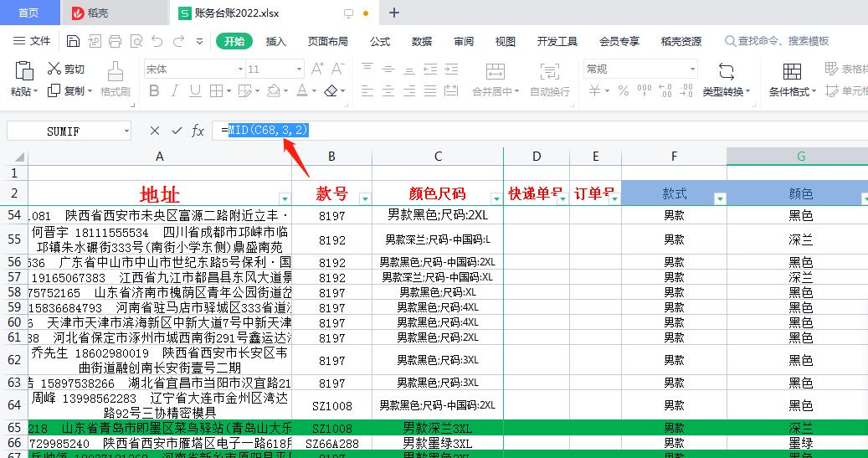Select row 62 header

(14, 360)
